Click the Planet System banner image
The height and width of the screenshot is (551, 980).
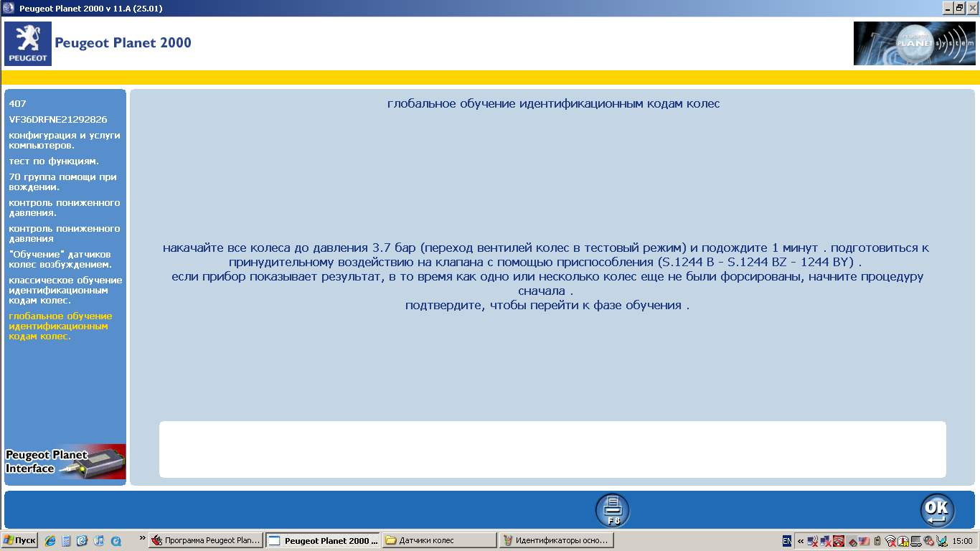914,44
